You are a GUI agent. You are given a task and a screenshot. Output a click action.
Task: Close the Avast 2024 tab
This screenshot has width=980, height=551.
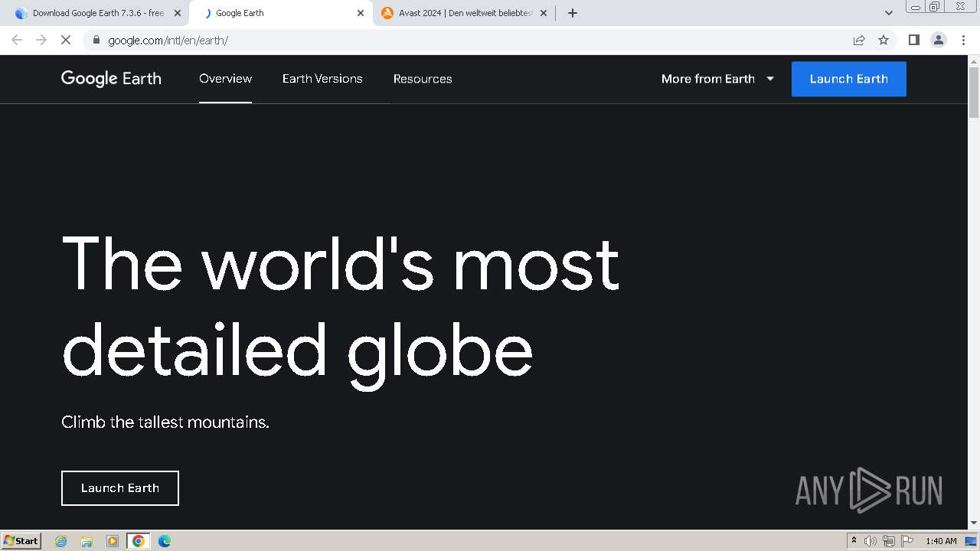point(544,13)
